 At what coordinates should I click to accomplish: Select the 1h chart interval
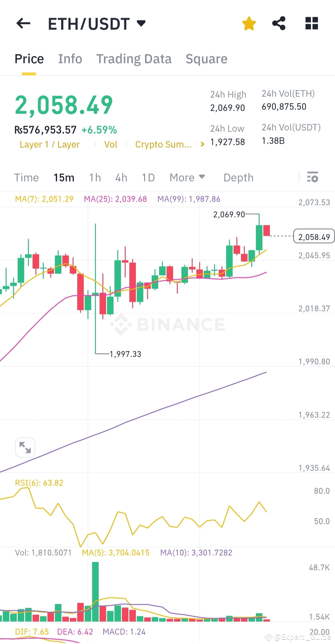[95, 177]
